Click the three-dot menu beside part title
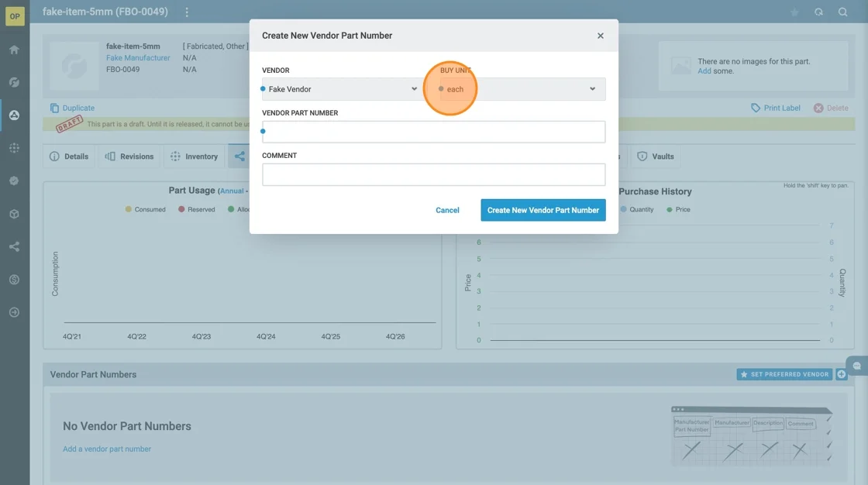Image resolution: width=868 pixels, height=485 pixels. (187, 12)
